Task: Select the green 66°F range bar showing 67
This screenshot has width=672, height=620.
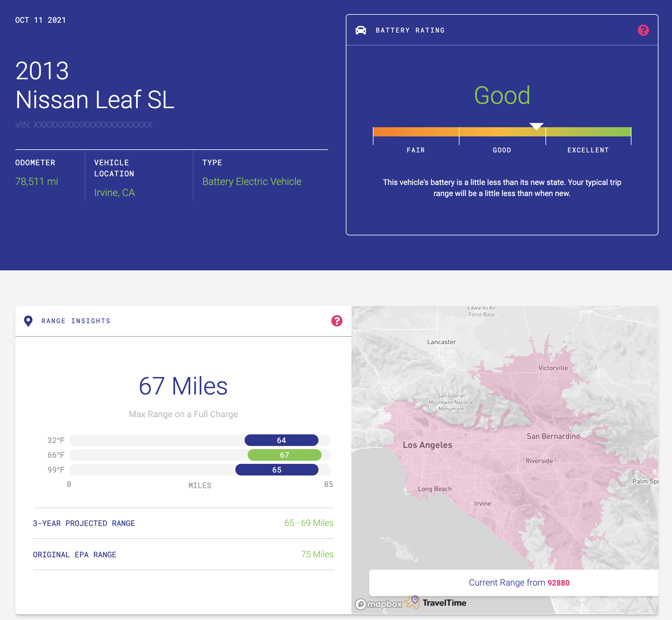Action: (284, 455)
